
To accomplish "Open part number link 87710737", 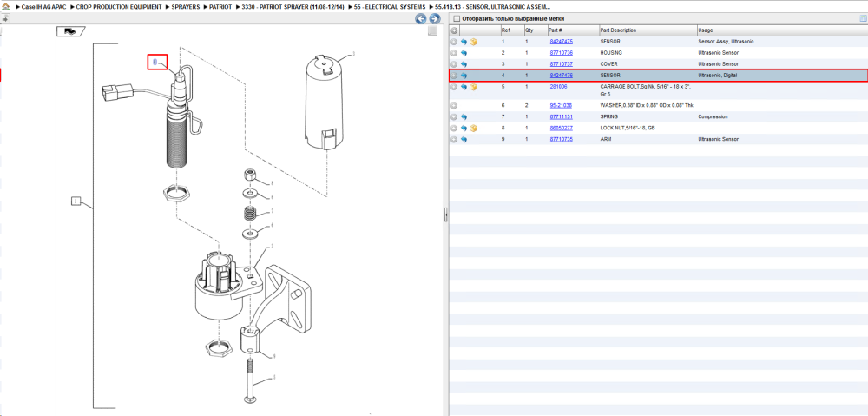I will 562,63.
